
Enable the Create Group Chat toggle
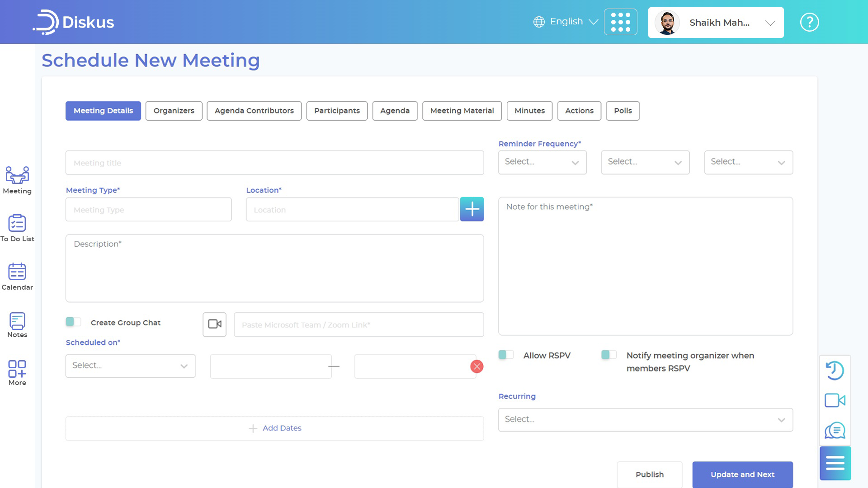(x=73, y=322)
